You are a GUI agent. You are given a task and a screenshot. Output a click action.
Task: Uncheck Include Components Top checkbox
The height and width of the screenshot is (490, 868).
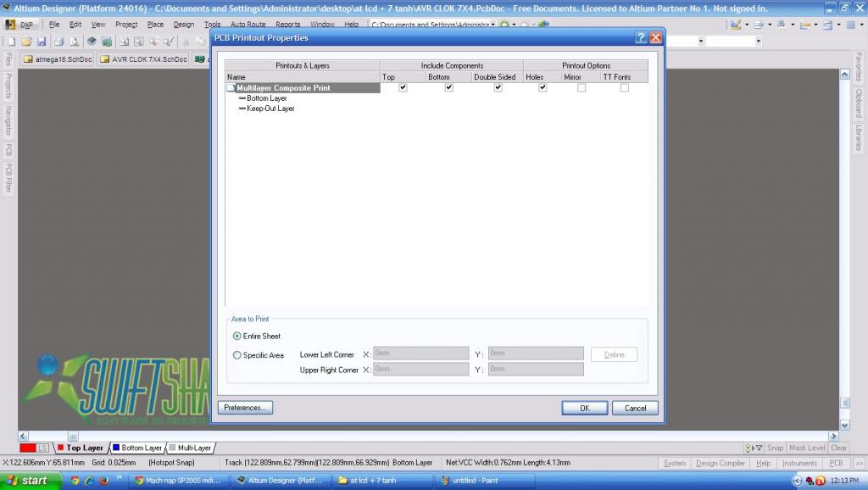(x=403, y=87)
